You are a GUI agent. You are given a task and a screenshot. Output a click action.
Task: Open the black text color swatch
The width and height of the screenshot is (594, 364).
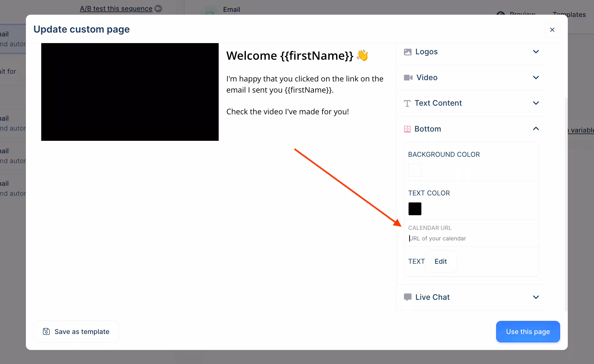tap(415, 209)
